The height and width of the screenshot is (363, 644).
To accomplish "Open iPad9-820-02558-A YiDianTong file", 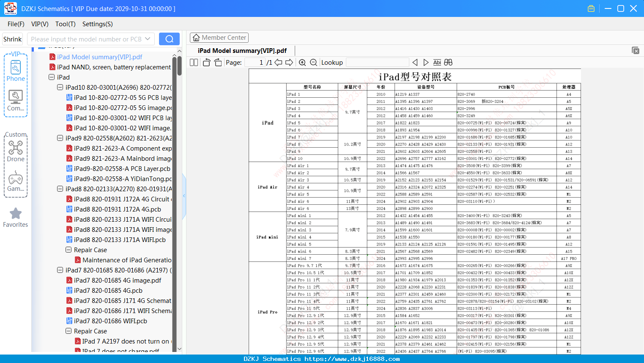I will 123,179.
